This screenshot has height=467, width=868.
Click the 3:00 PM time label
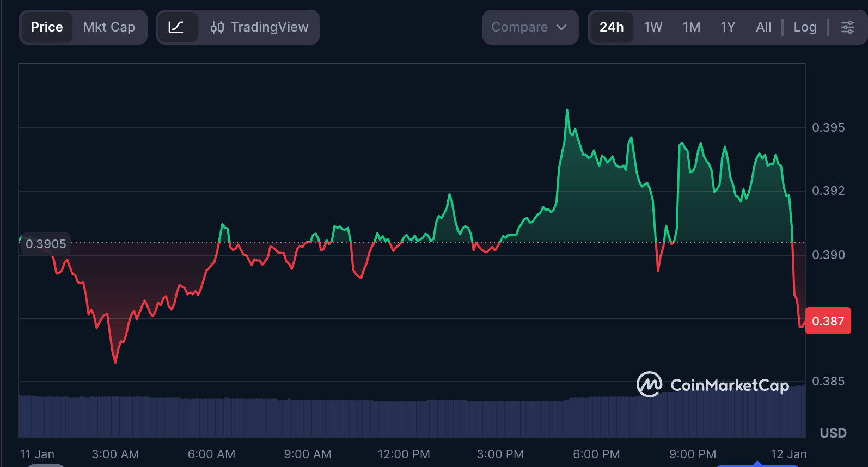(x=500, y=454)
